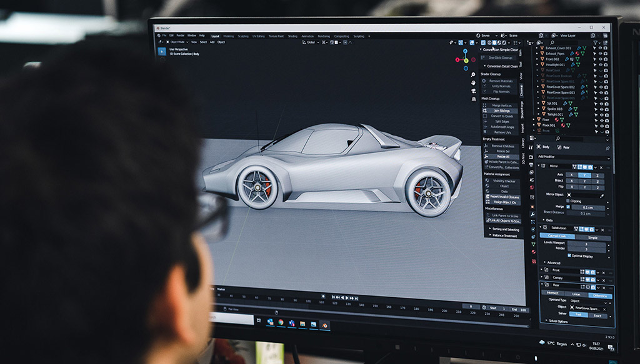Open Chrome from the Windows taskbar

(281, 322)
